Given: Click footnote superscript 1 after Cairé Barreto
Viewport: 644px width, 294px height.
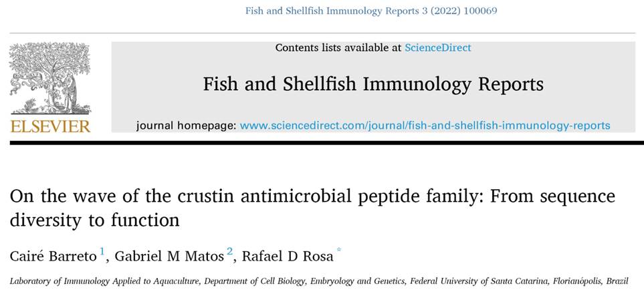Looking at the screenshot, I should click(x=103, y=251).
